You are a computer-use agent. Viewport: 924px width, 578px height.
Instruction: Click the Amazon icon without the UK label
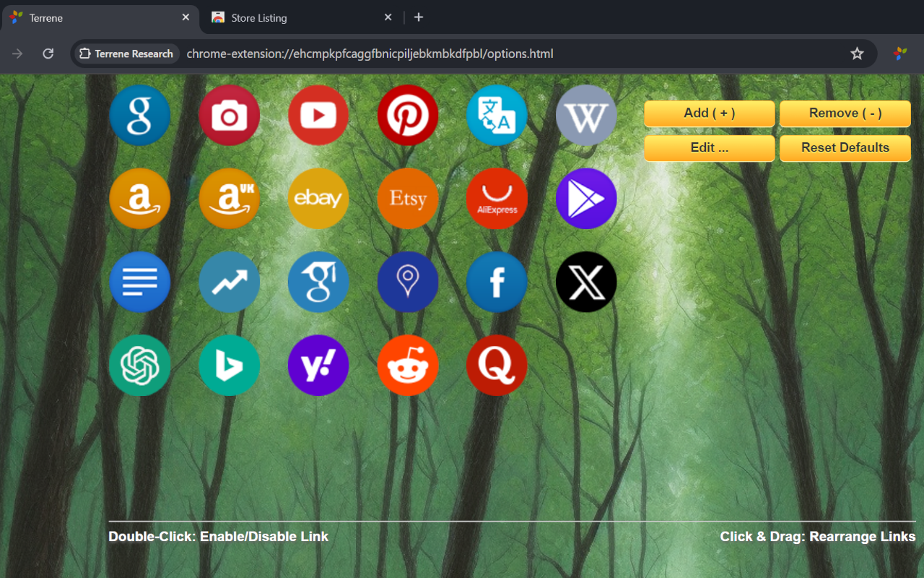coord(140,199)
